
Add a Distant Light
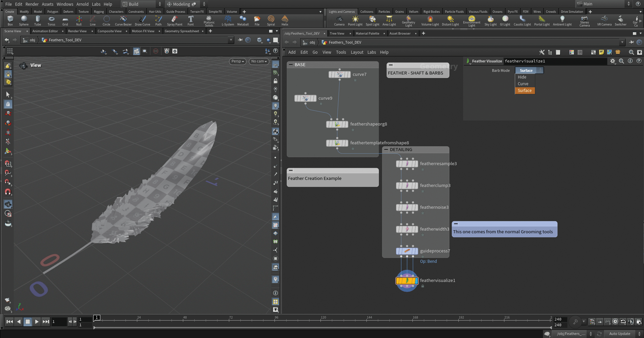(x=450, y=20)
